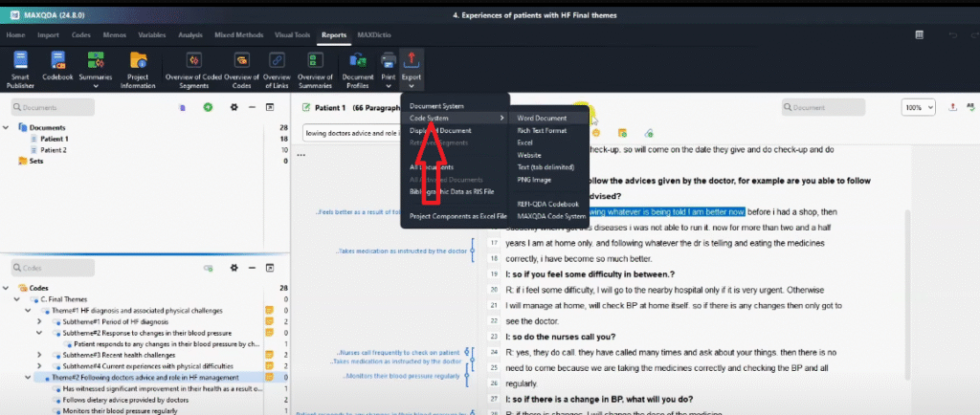Open the Smart Publisher report tool

click(x=20, y=70)
